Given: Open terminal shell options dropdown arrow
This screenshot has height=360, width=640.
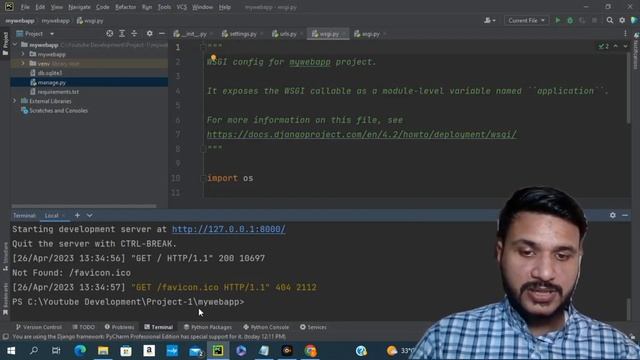Looking at the screenshot, I should pos(89,215).
